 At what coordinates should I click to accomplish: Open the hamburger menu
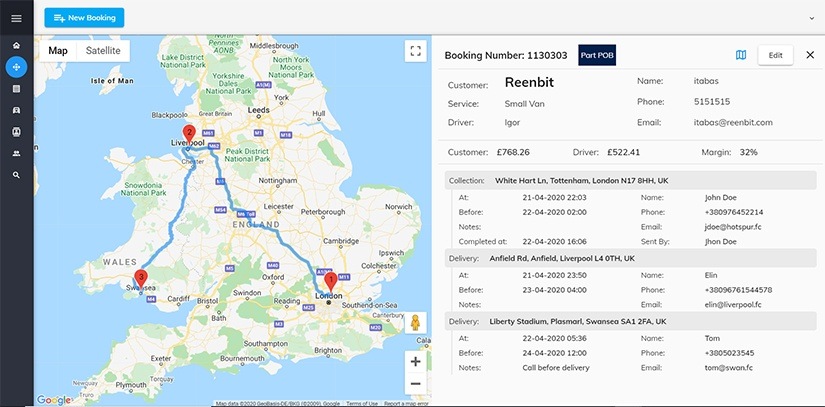(x=16, y=18)
